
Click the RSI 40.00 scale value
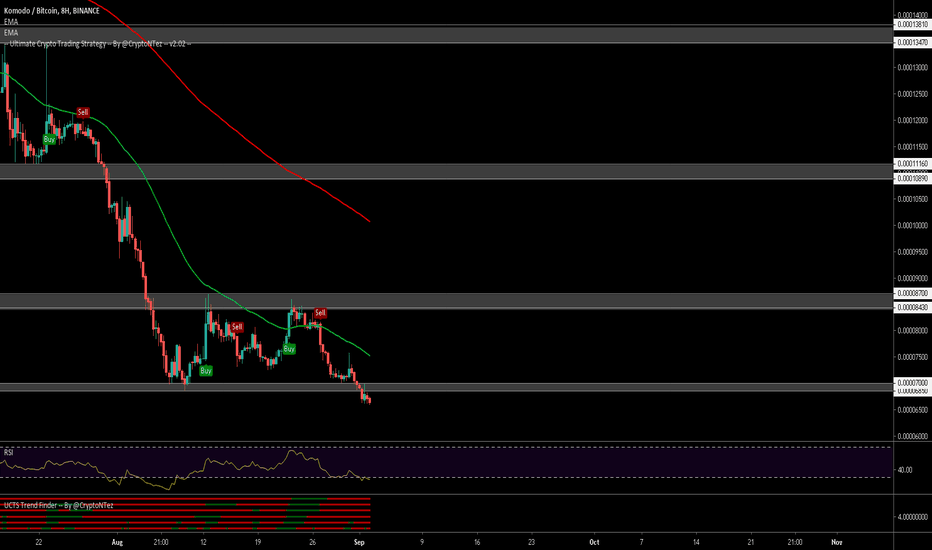(x=905, y=470)
